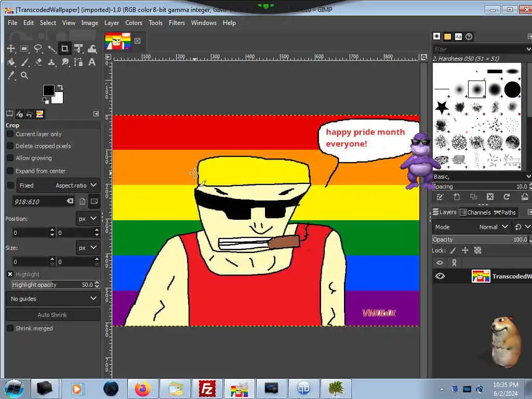
Task: Switch to the Channels tab
Action: (x=475, y=212)
